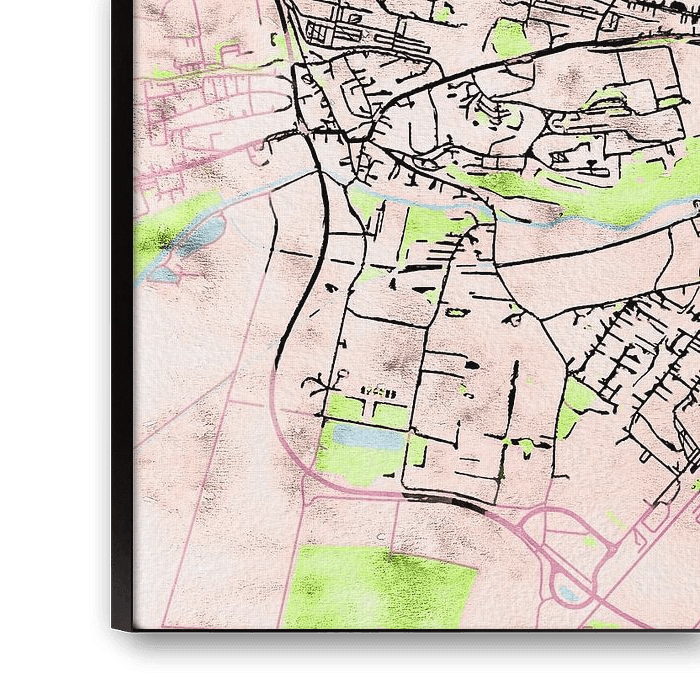The height and width of the screenshot is (700, 700).
Task: Click the green block just below the central river
Action: 432,228
